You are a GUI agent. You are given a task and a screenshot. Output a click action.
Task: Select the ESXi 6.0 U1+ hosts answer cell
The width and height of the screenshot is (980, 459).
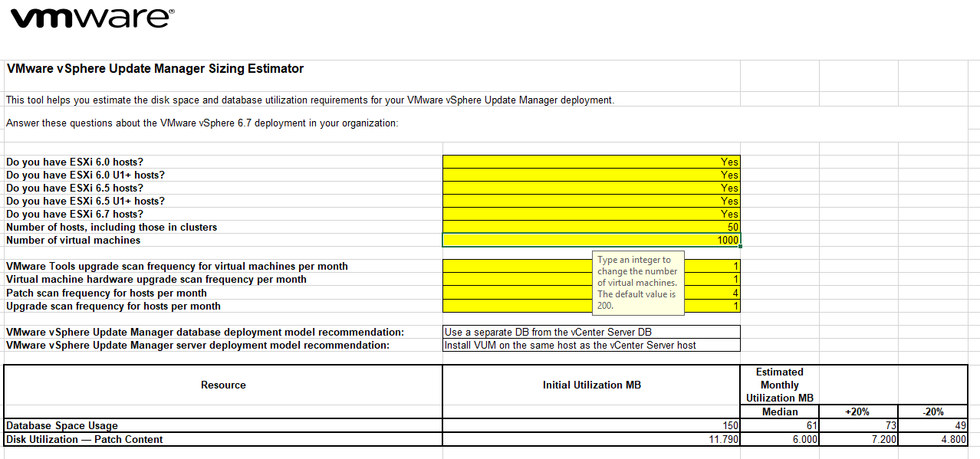(591, 175)
